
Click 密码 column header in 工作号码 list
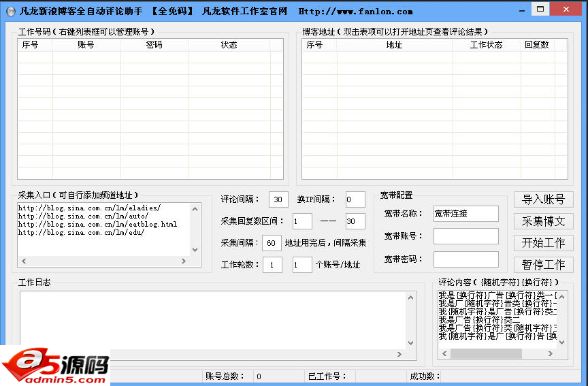click(x=154, y=45)
